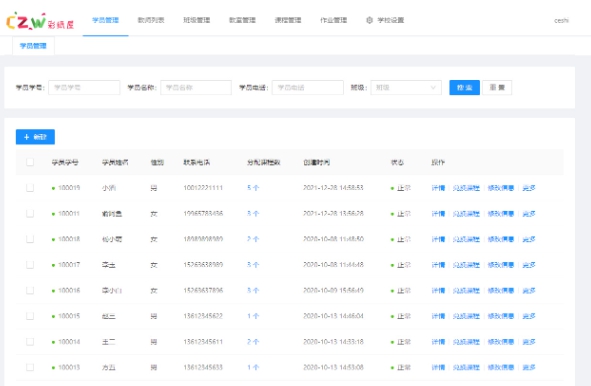Click 分配课程 link for student 100014
Screen dimensions: 591x386
tap(466, 342)
